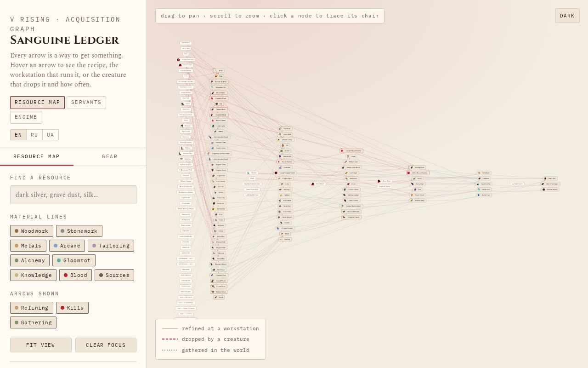588x368 pixels.
Task: Switch to Dark theme
Action: 567,16
